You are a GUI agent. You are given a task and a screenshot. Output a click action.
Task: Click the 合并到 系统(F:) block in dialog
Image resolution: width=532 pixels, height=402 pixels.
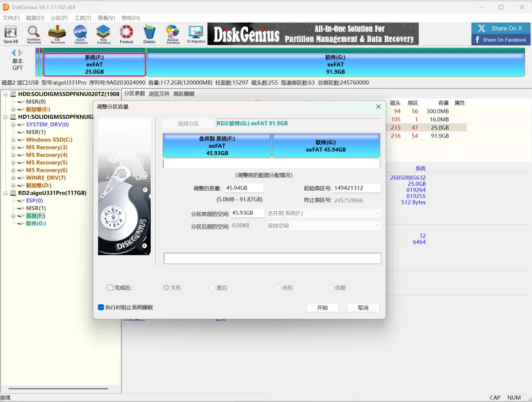(x=217, y=145)
